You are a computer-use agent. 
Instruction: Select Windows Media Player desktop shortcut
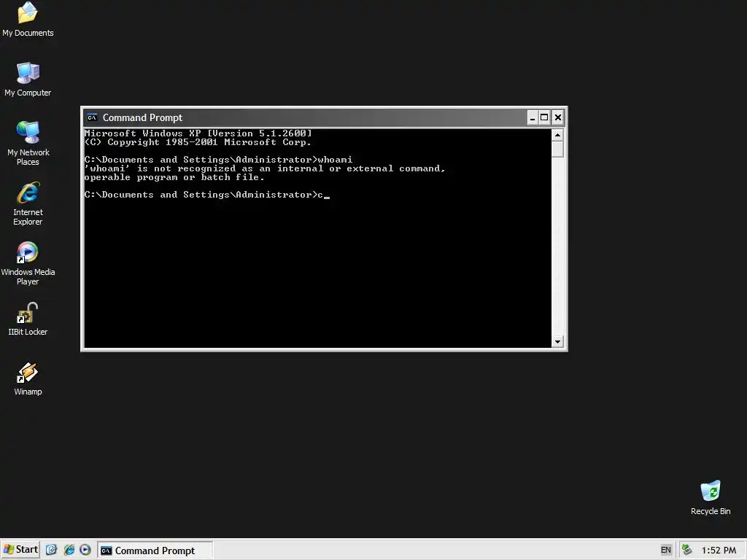click(28, 262)
